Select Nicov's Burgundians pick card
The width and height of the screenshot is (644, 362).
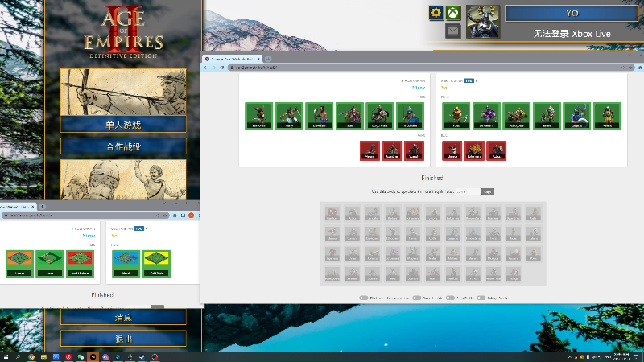tap(379, 116)
